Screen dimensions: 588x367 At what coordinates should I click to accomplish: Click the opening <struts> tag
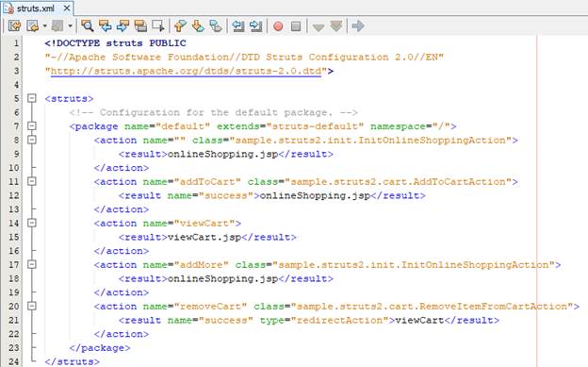point(69,99)
